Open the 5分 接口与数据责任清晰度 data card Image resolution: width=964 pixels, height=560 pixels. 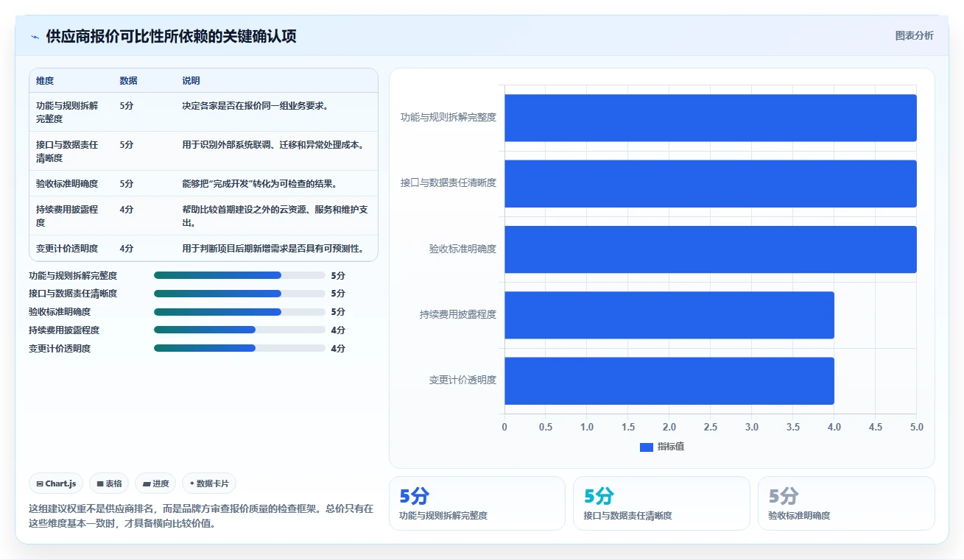point(661,503)
